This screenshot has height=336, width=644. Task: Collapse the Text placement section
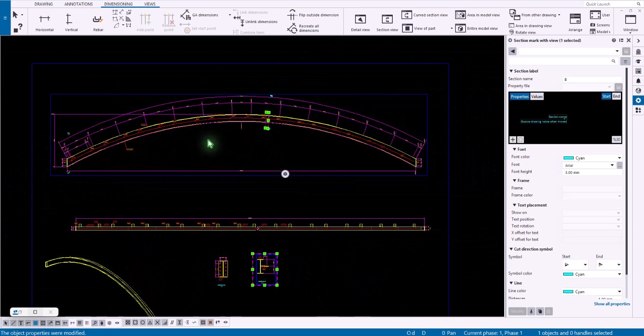514,205
